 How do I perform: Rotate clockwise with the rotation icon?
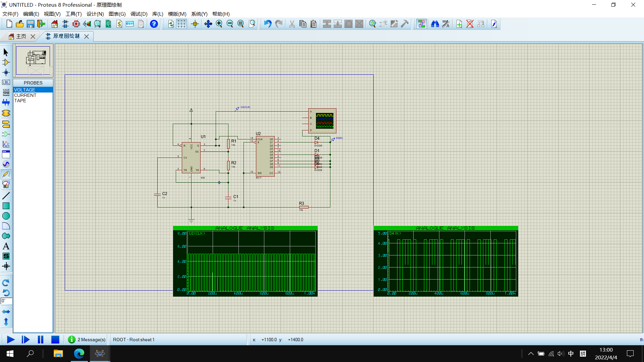click(6, 283)
